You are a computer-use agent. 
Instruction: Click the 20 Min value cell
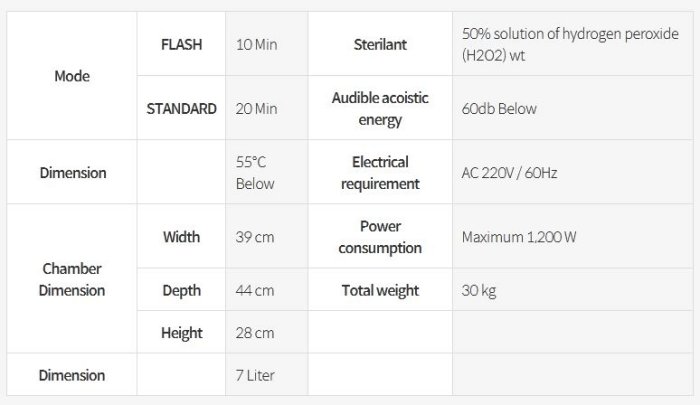(257, 108)
